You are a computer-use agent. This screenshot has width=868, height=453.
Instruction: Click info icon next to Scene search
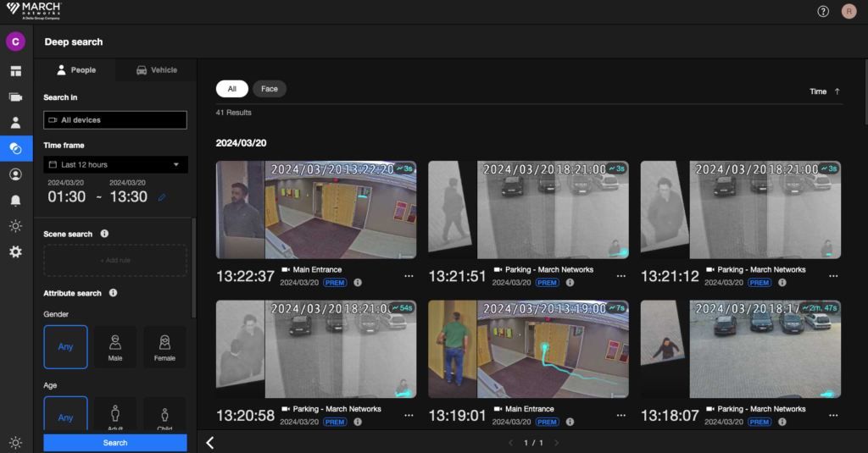tap(104, 234)
